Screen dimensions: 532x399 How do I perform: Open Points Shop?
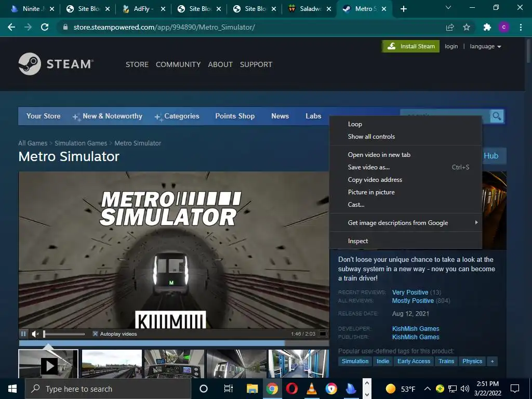235,116
